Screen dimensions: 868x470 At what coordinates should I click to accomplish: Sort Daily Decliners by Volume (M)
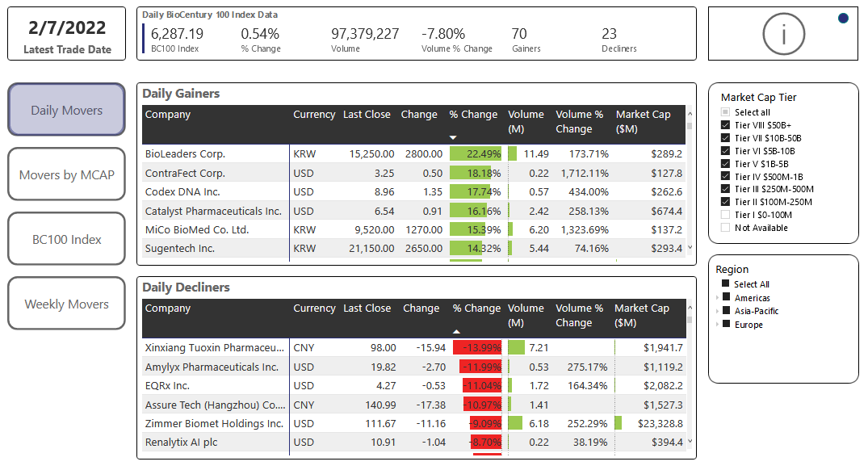click(526, 315)
